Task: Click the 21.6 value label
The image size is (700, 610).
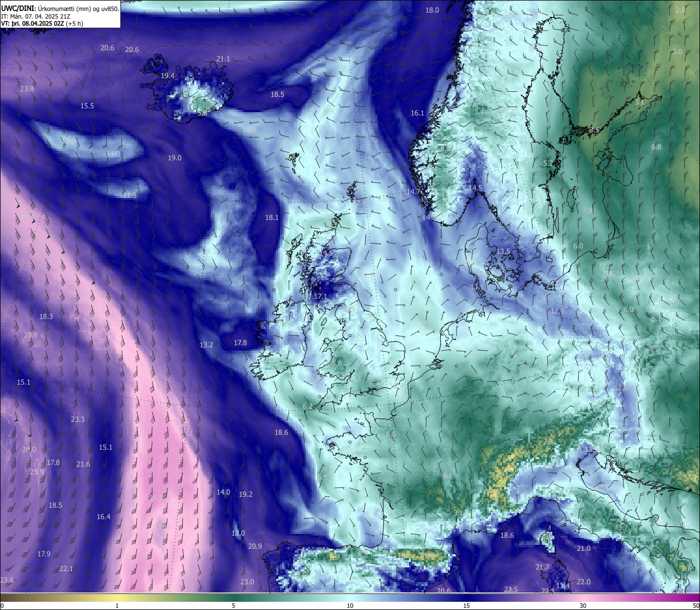Action: pyautogui.click(x=83, y=464)
